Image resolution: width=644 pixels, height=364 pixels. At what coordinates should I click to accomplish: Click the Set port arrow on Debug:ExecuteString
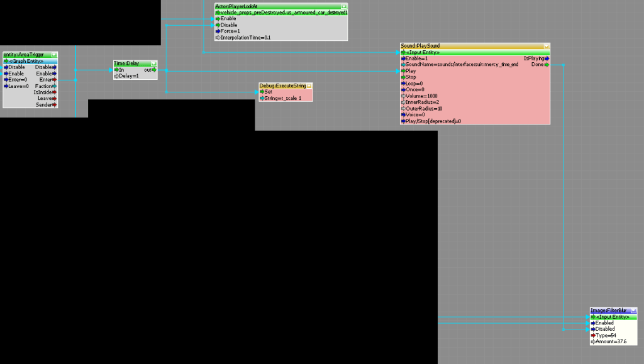[x=262, y=92]
